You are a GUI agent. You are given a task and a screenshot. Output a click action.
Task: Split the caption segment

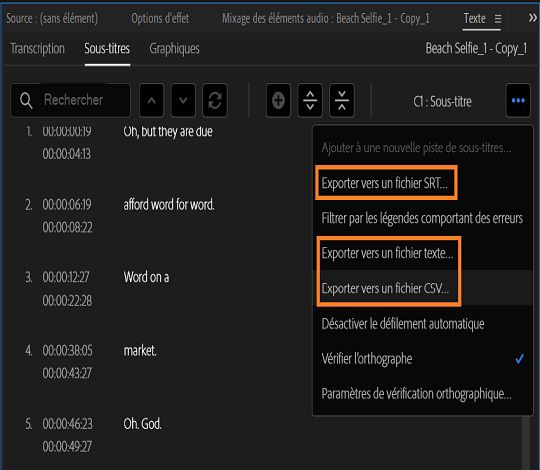point(310,101)
